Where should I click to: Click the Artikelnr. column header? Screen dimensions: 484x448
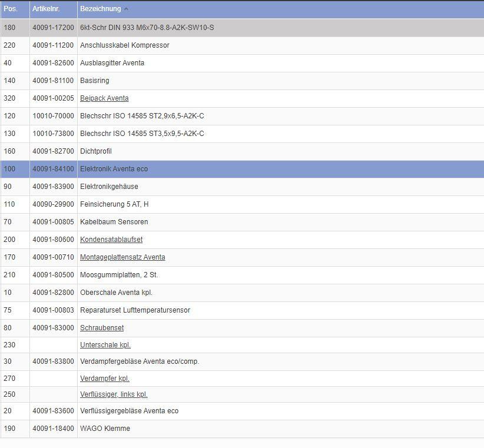point(46,9)
